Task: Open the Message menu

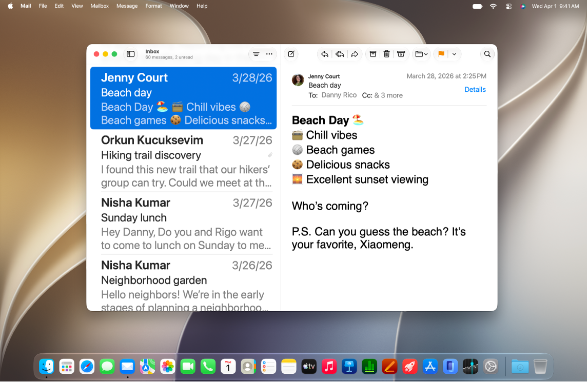Action: point(127,6)
